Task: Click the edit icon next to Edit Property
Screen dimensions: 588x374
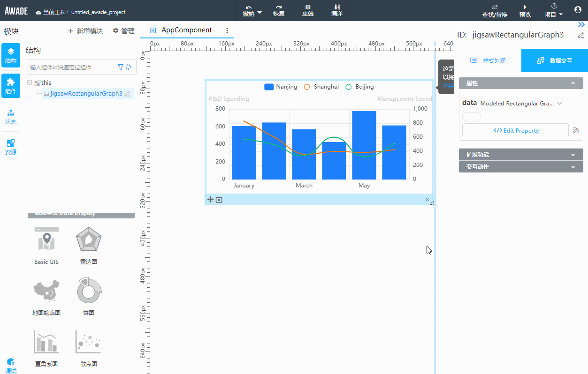Action: point(576,131)
